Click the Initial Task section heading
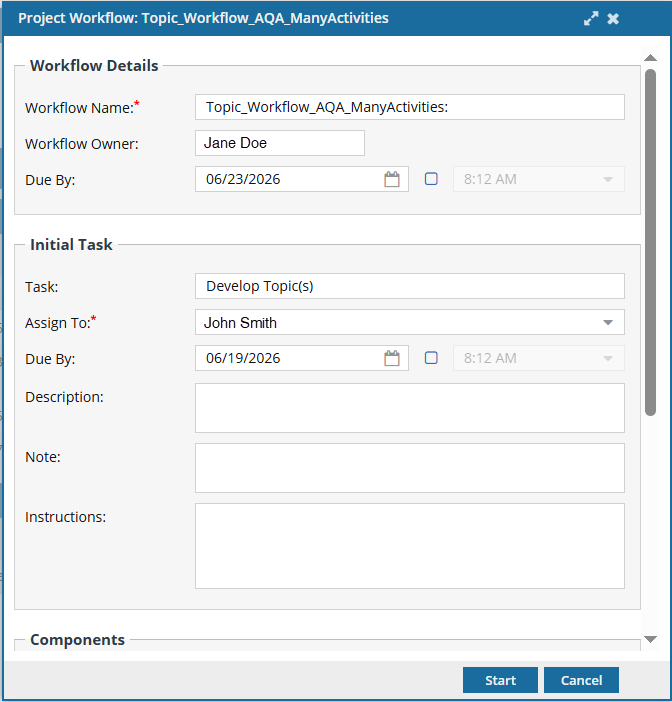 click(x=71, y=245)
